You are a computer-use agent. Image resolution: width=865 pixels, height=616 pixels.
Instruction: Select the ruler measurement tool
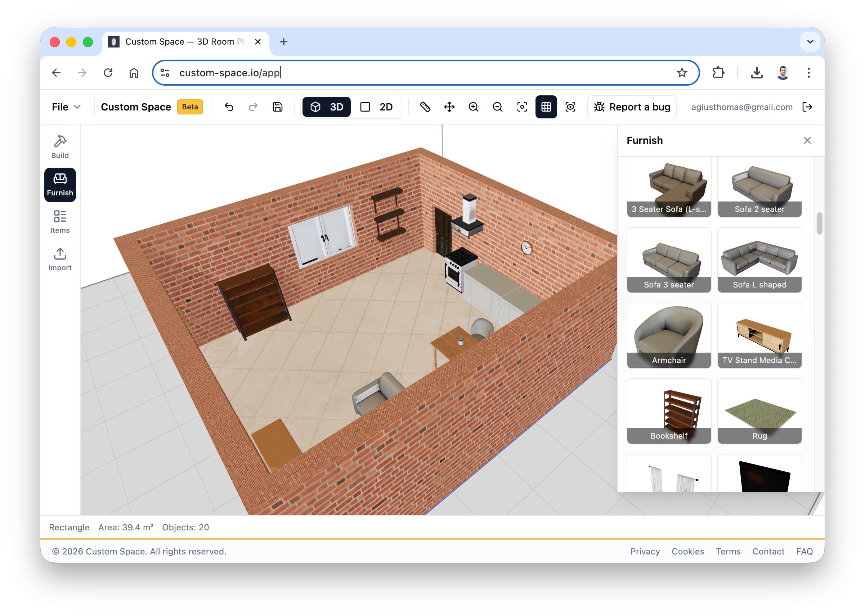click(426, 107)
